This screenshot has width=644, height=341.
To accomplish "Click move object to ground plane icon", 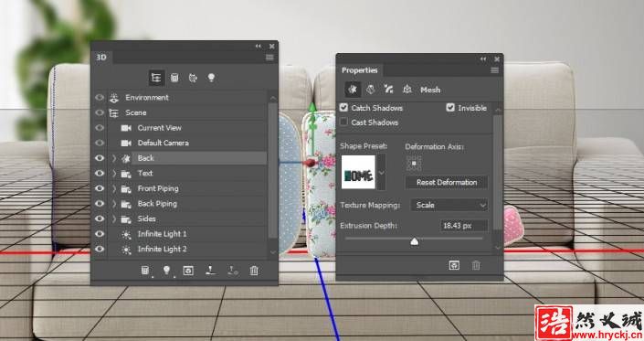I will point(210,271).
